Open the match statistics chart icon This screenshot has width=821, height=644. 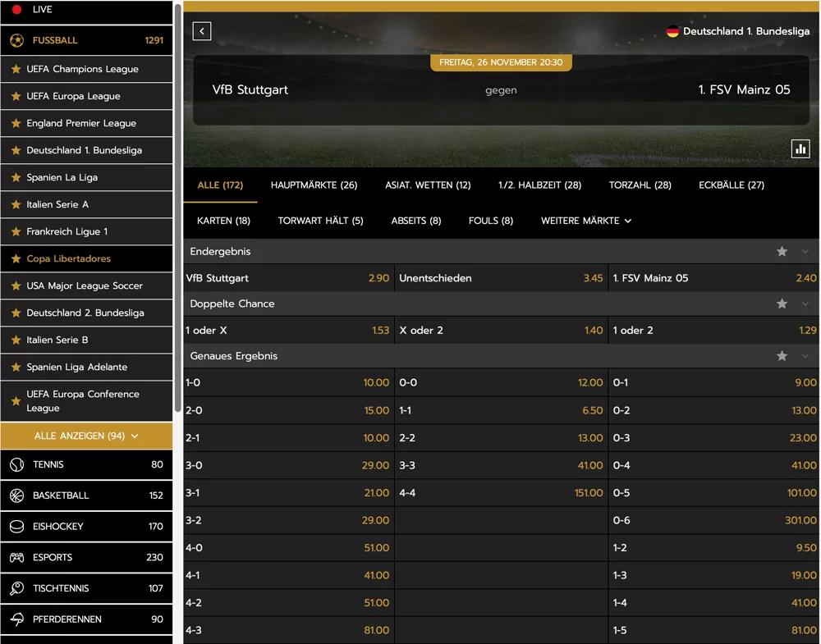[x=800, y=149]
